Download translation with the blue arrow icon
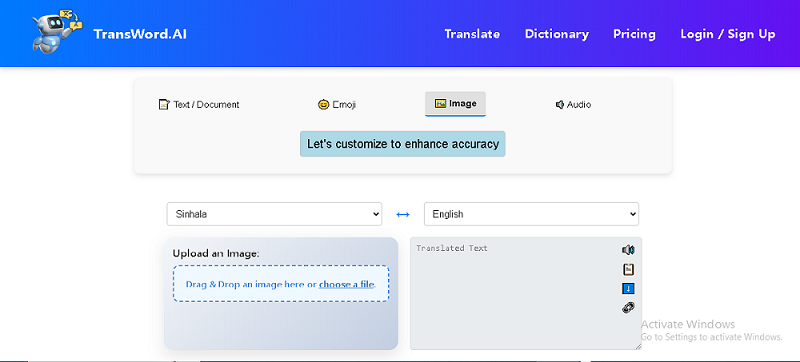The width and height of the screenshot is (800, 362). (x=628, y=289)
